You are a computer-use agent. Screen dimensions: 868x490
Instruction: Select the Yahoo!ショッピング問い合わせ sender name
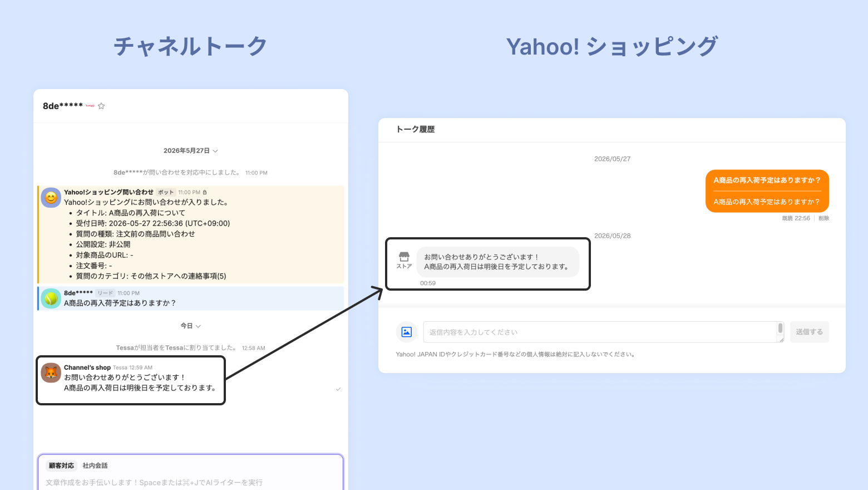[108, 192]
